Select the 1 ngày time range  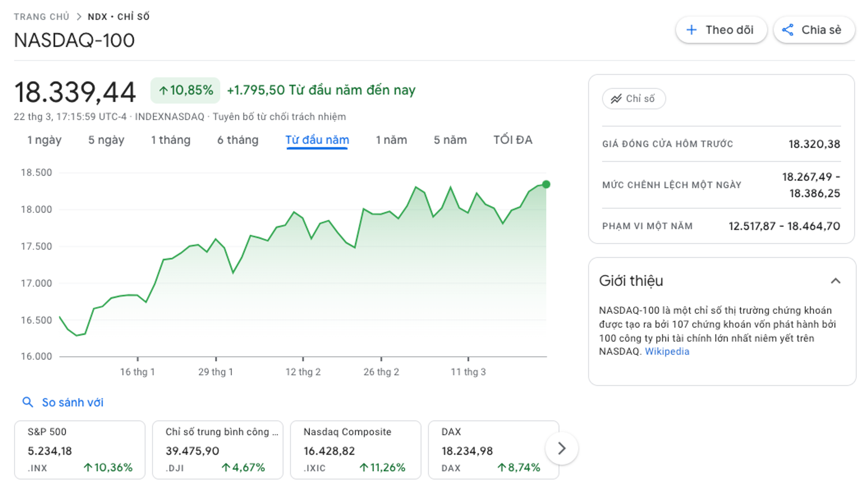pyautogui.click(x=44, y=140)
